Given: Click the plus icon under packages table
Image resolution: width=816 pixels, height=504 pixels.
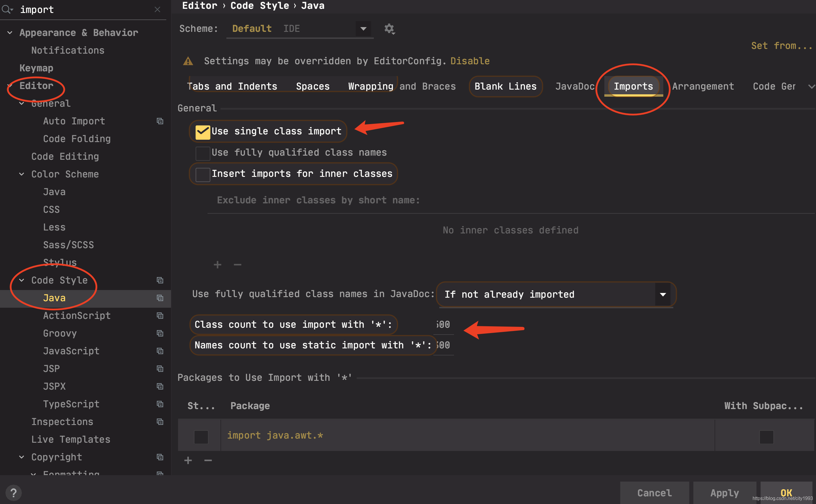Looking at the screenshot, I should pos(188,460).
